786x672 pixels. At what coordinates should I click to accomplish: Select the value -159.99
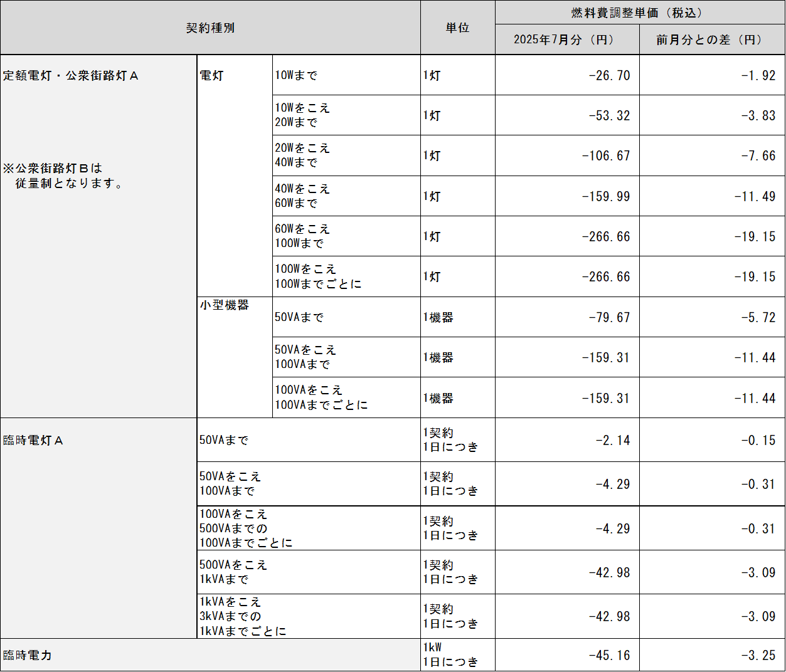click(606, 196)
